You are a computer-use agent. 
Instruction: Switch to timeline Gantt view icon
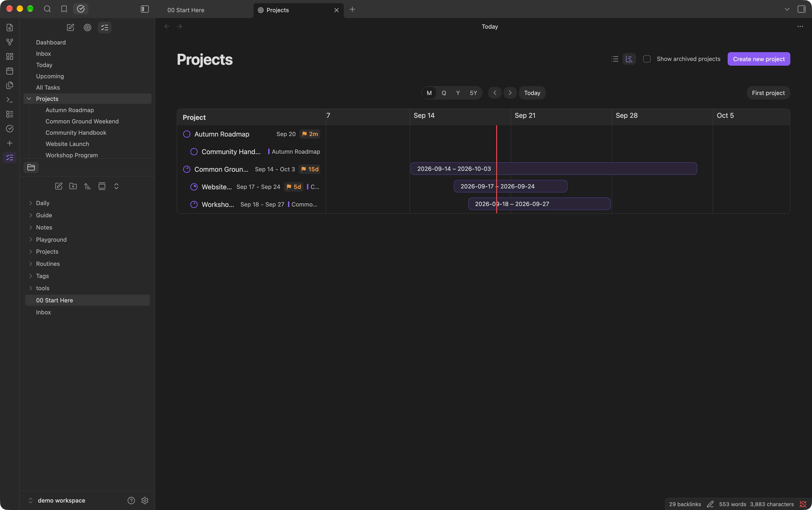[x=629, y=59]
